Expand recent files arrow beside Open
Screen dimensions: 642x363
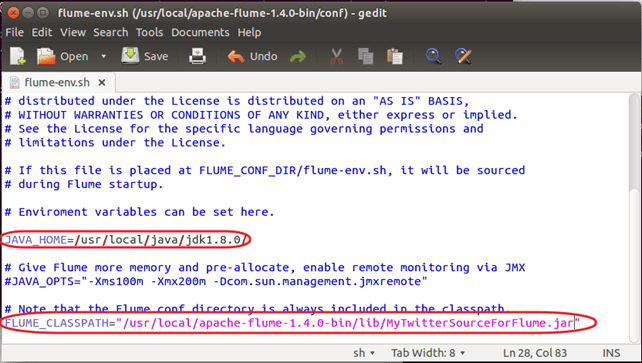[x=104, y=56]
